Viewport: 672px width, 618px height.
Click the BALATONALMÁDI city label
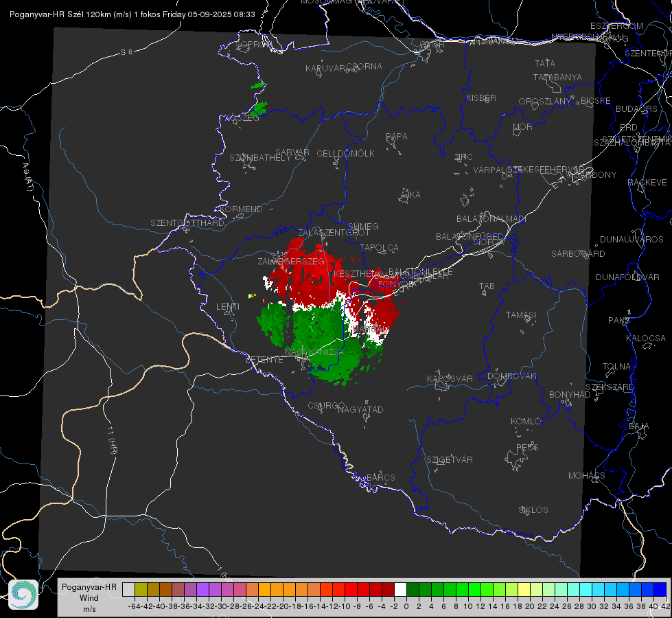pyautogui.click(x=491, y=219)
